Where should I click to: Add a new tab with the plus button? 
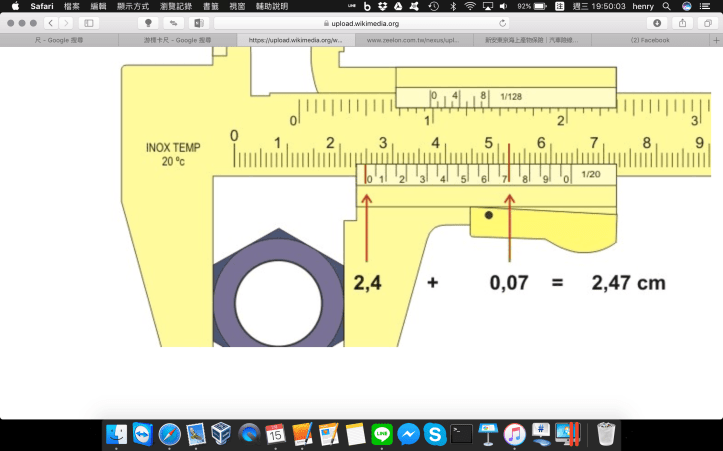(715, 40)
